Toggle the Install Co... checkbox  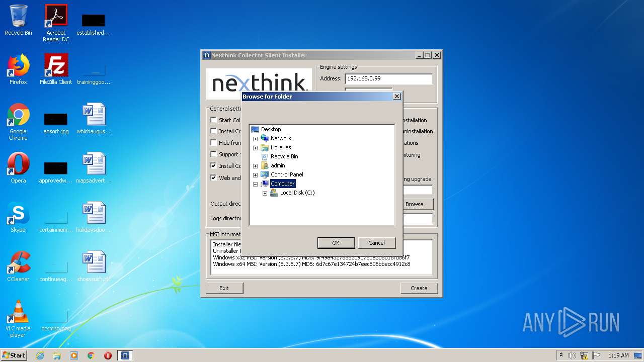tap(214, 131)
